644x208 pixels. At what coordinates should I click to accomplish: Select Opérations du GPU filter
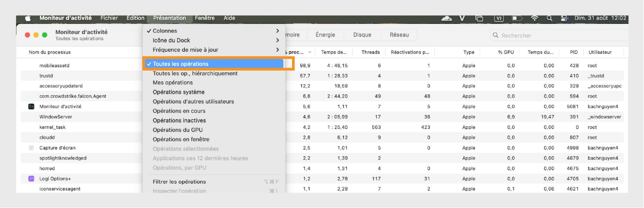click(x=214, y=130)
